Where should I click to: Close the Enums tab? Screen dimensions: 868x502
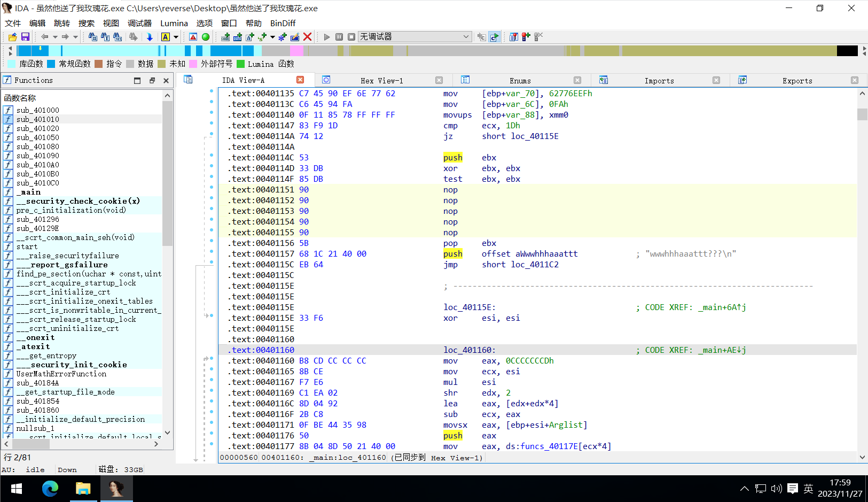click(577, 80)
